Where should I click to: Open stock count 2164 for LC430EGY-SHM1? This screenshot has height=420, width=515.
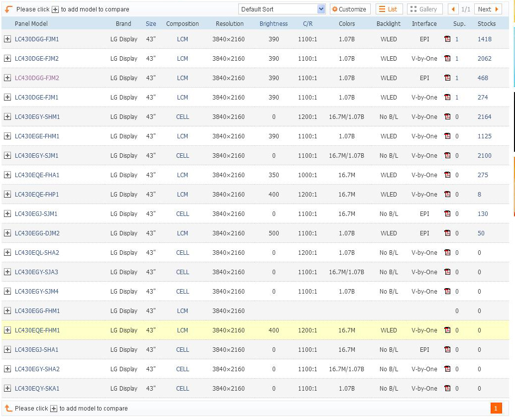click(x=484, y=116)
